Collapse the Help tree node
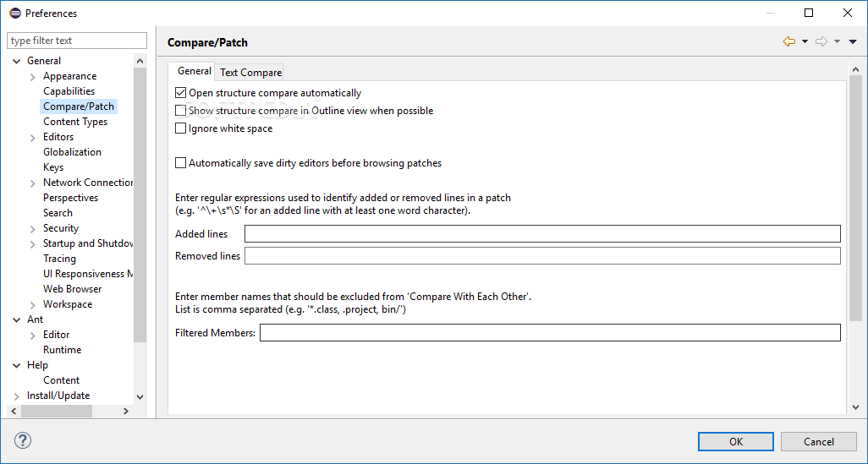Viewport: 868px width, 464px height. [17, 365]
